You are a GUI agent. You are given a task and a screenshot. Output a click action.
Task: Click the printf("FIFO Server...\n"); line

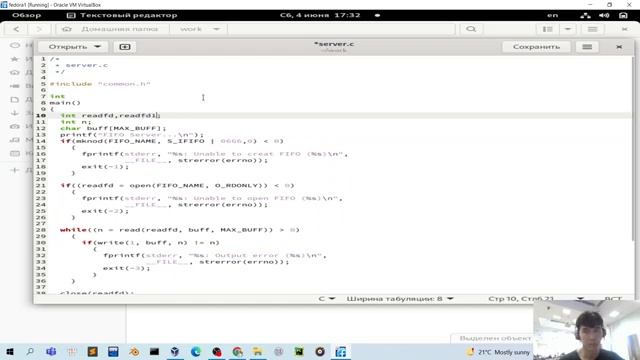[131, 135]
